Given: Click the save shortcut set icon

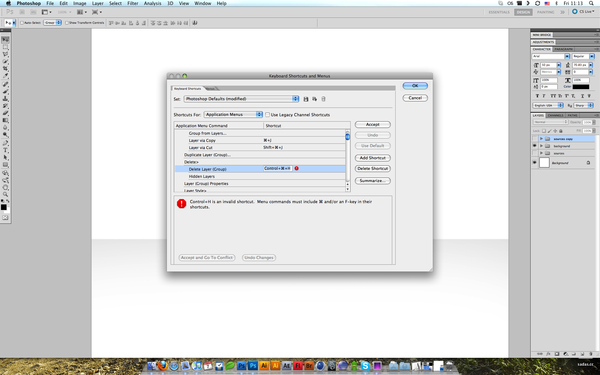Looking at the screenshot, I should click(x=306, y=99).
